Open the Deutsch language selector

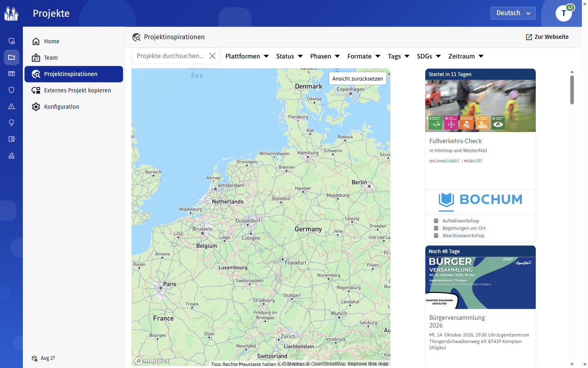(513, 13)
